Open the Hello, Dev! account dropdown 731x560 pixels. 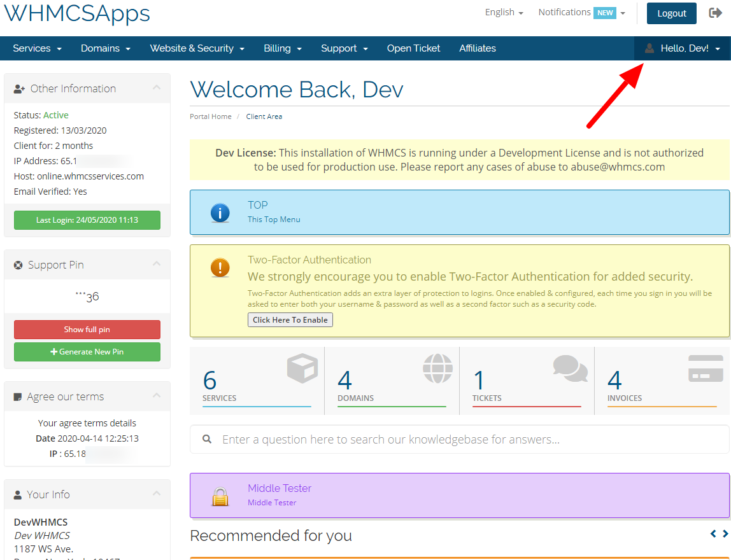click(683, 48)
